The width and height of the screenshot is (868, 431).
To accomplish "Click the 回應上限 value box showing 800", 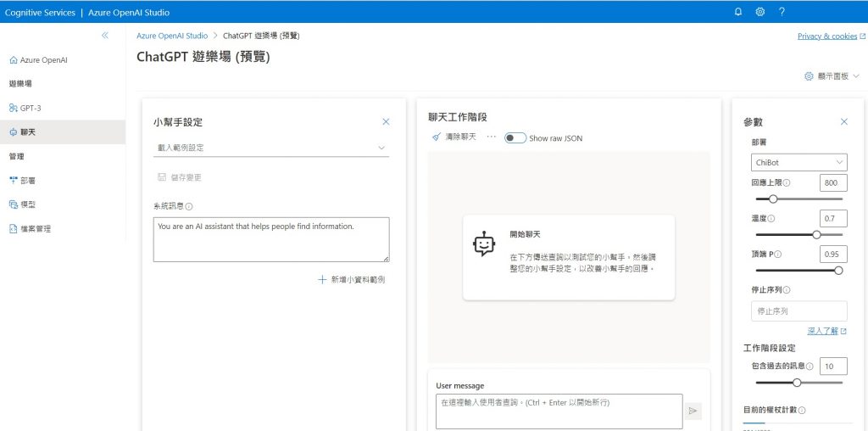I will [833, 182].
